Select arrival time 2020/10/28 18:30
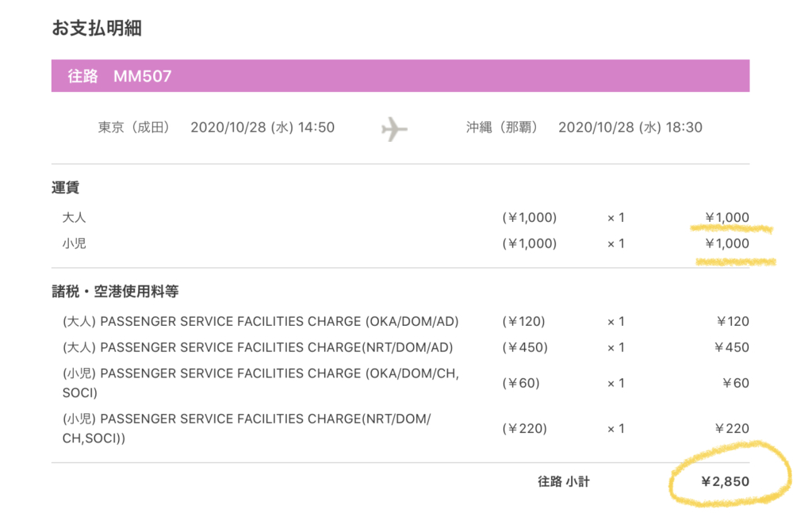Viewport: 812px width, 513px height. pyautogui.click(x=630, y=128)
